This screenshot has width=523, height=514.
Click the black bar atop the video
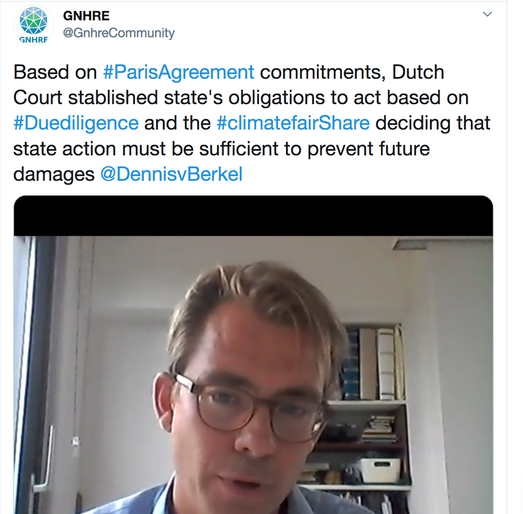(253, 216)
